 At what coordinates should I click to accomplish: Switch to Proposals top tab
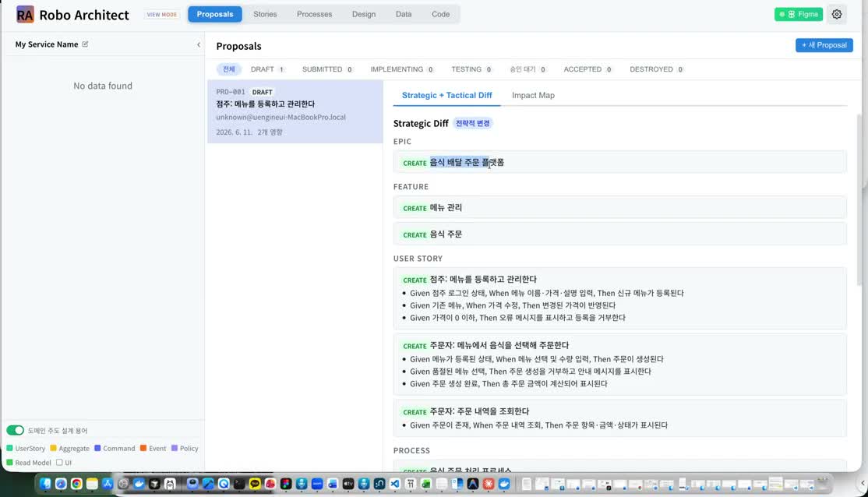[215, 14]
